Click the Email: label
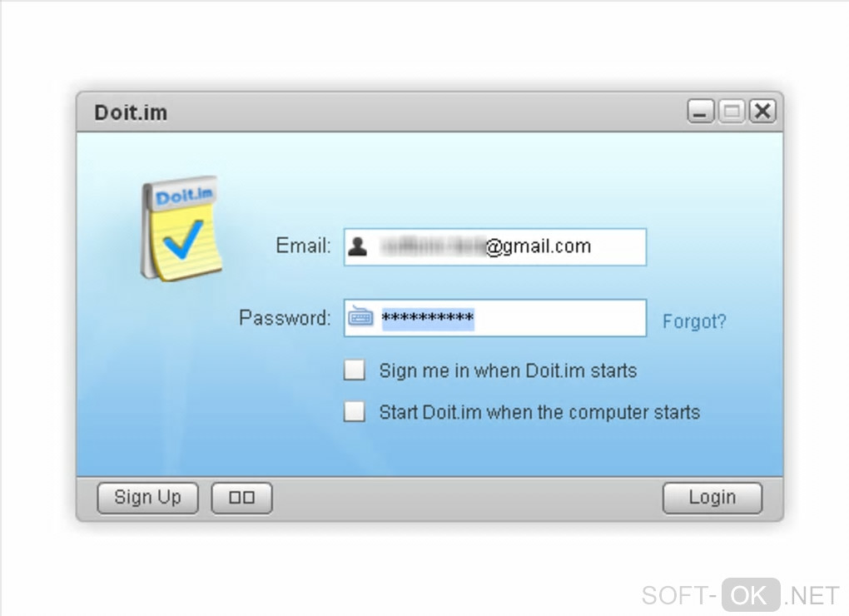 pyautogui.click(x=303, y=246)
